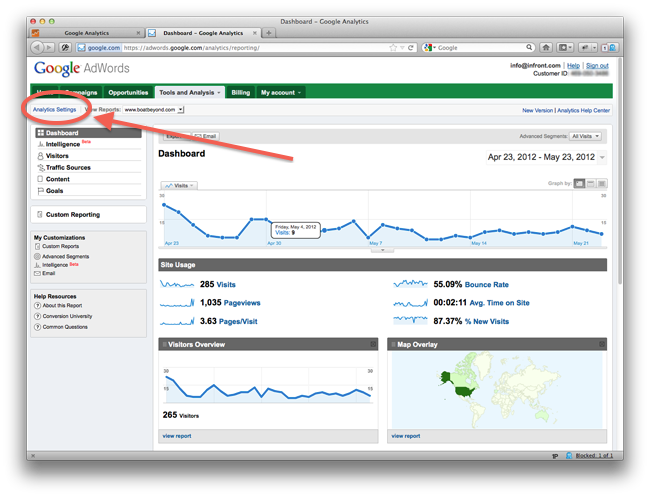This screenshot has width=650, height=497.
Task: Click the Email button above the dashboard
Action: (206, 136)
